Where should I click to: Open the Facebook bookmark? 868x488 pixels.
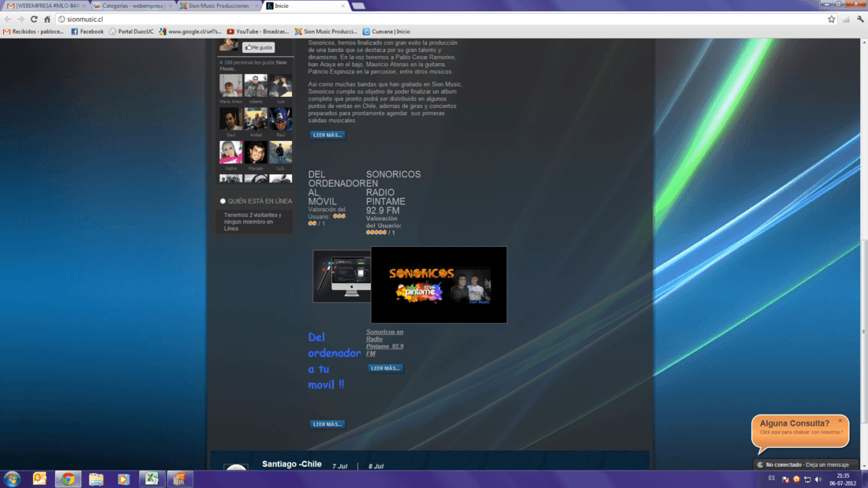(x=88, y=32)
